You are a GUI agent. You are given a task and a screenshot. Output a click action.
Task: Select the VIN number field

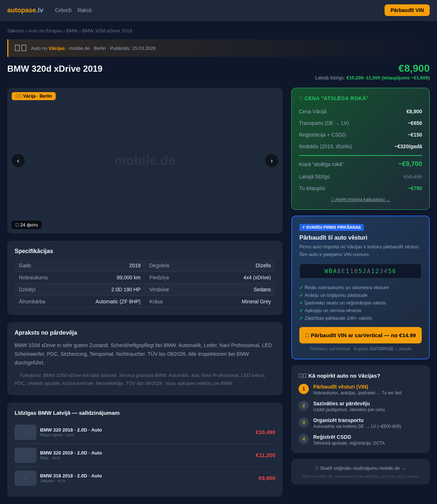[361, 271]
